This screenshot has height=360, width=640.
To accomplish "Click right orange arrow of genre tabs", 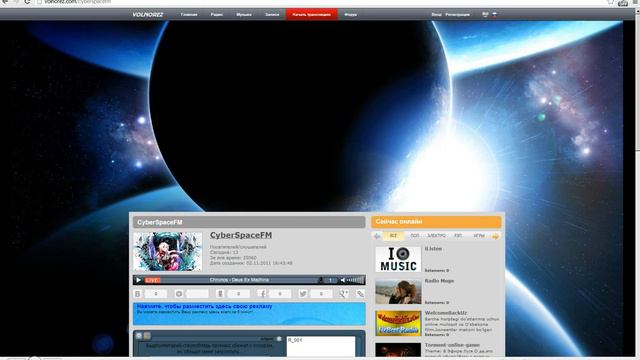I will tap(496, 236).
